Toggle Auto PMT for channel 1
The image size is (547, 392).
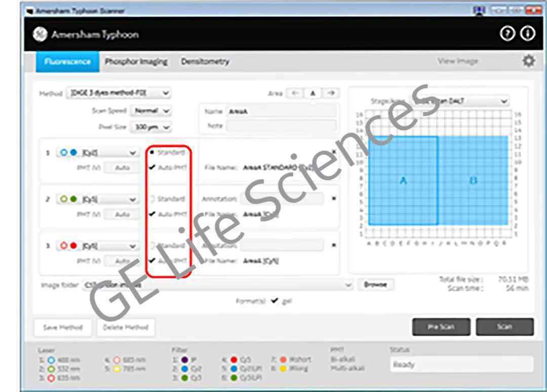[x=152, y=168]
